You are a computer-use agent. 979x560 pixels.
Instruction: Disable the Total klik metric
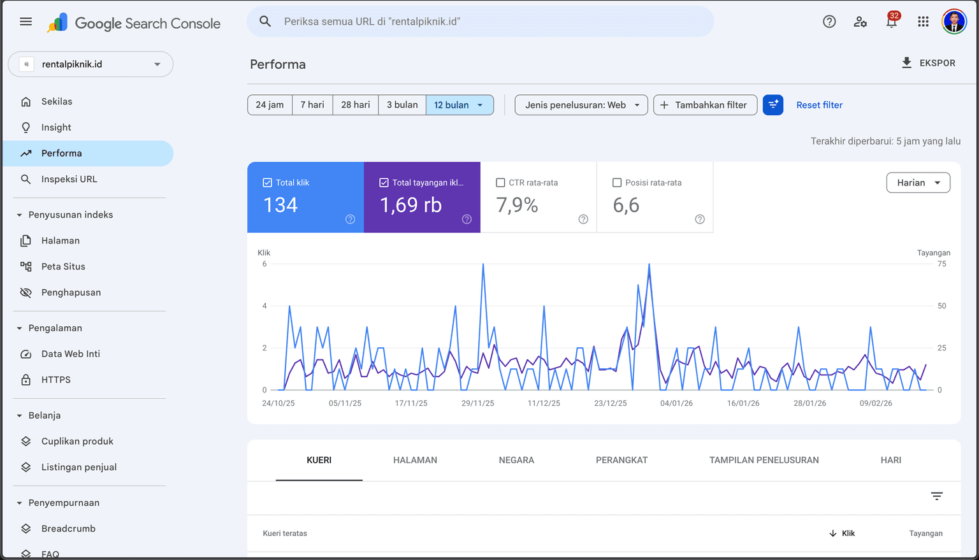click(x=267, y=182)
